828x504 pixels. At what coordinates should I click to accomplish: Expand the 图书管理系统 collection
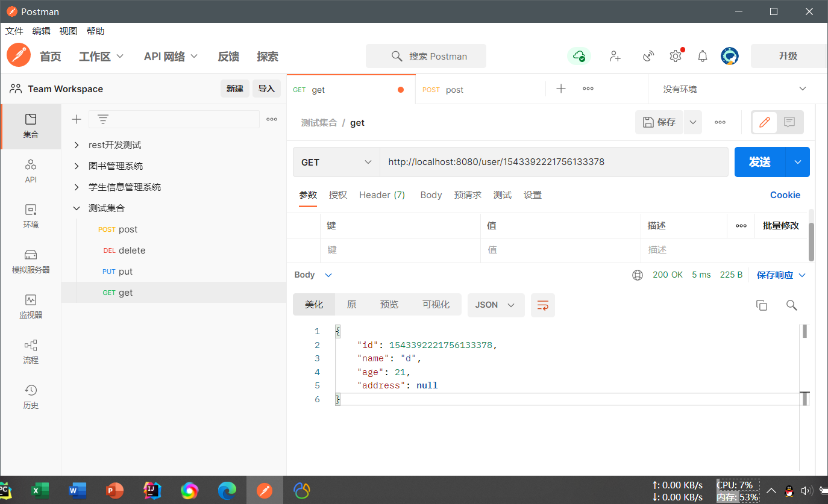click(x=77, y=166)
